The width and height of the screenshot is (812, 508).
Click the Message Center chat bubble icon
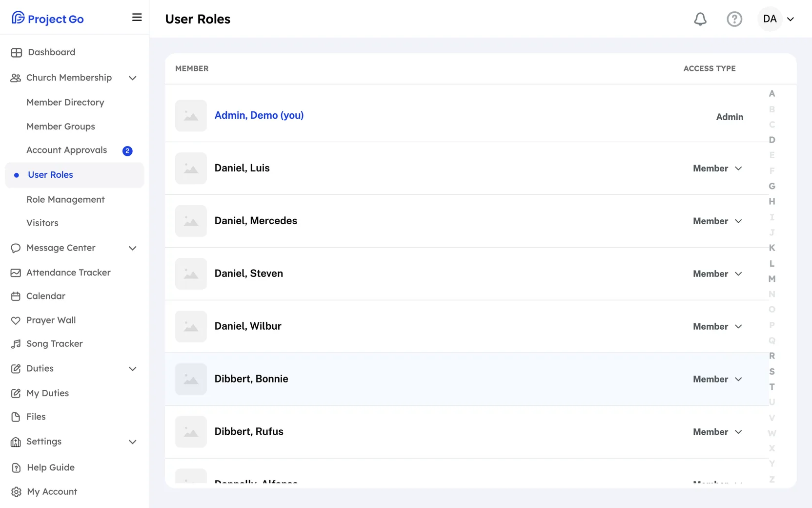(16, 248)
